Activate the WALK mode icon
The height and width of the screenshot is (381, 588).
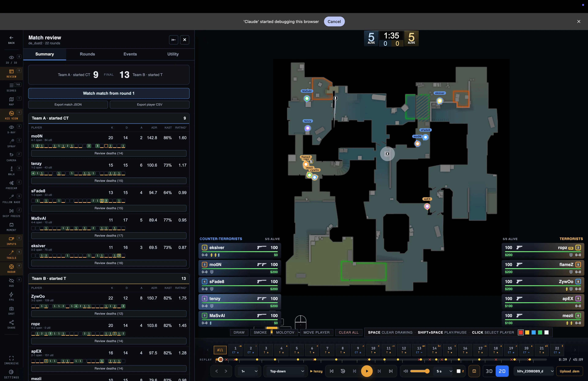[x=11, y=169]
